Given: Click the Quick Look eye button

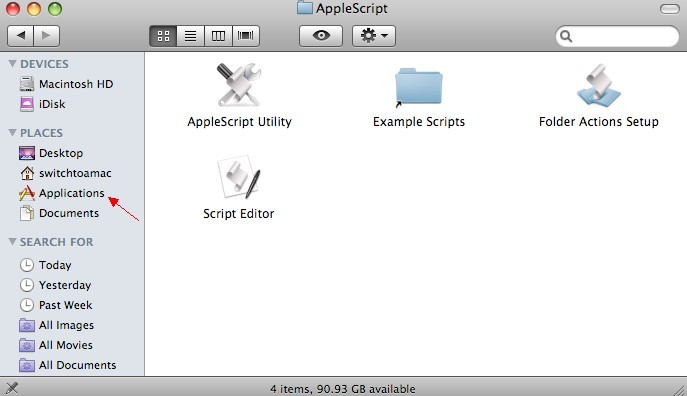Looking at the screenshot, I should click(321, 35).
